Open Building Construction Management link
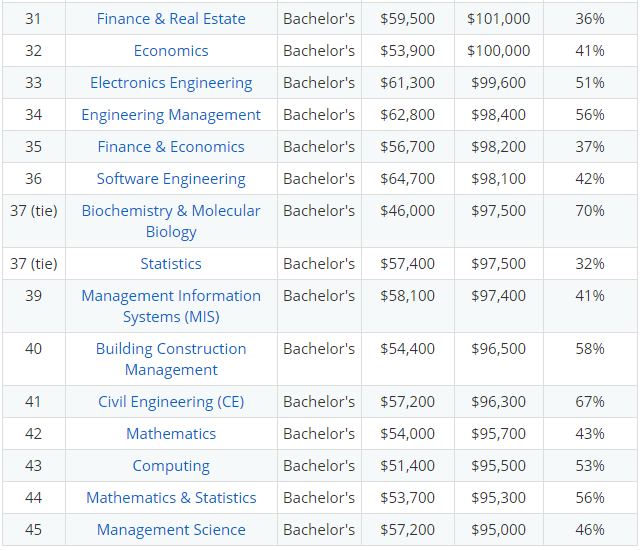The height and width of the screenshot is (551, 642). (171, 359)
